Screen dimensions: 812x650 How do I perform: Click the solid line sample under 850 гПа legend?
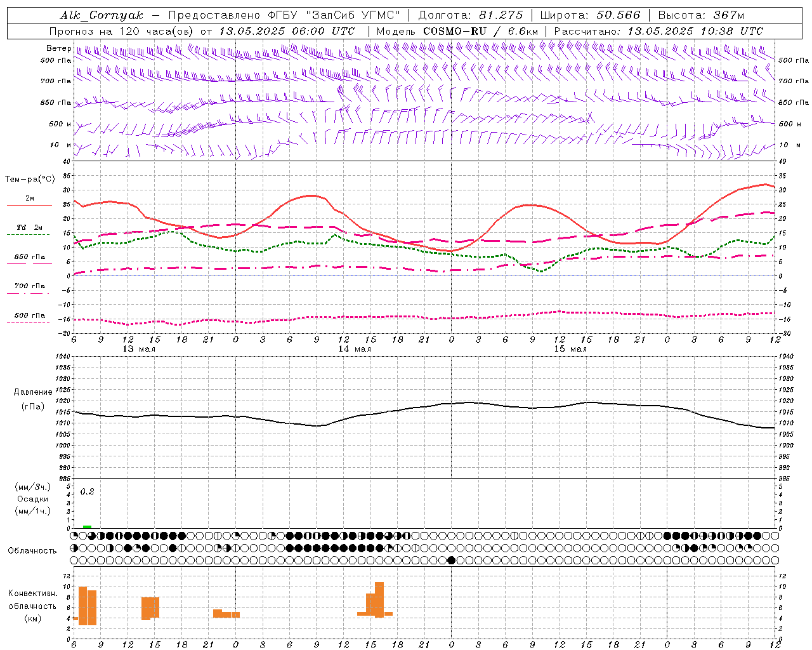29,263
